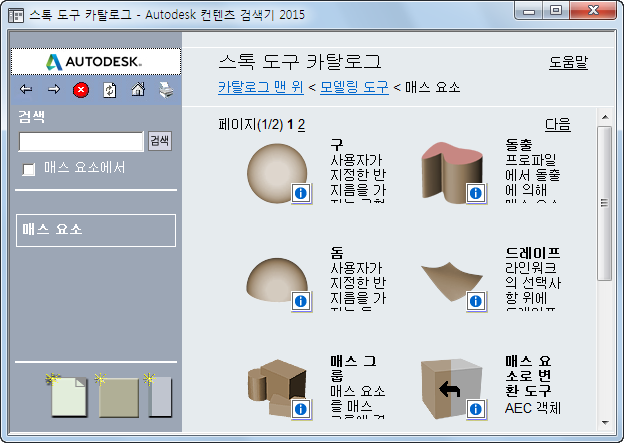Go back with the left arrow icon
The height and width of the screenshot is (443, 624).
[x=26, y=89]
